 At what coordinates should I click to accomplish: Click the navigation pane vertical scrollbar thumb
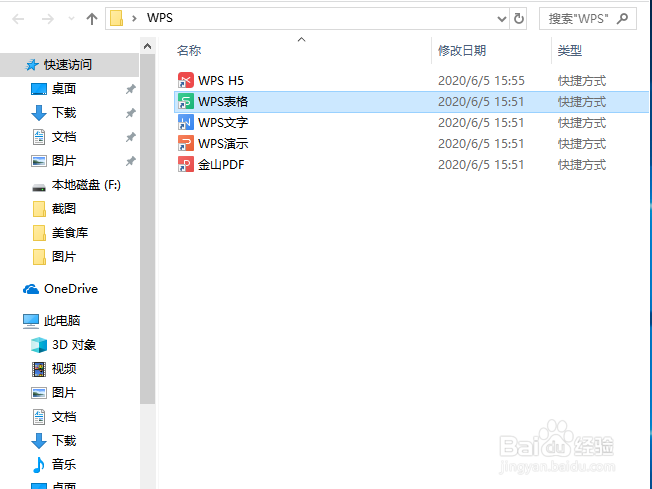click(x=148, y=229)
